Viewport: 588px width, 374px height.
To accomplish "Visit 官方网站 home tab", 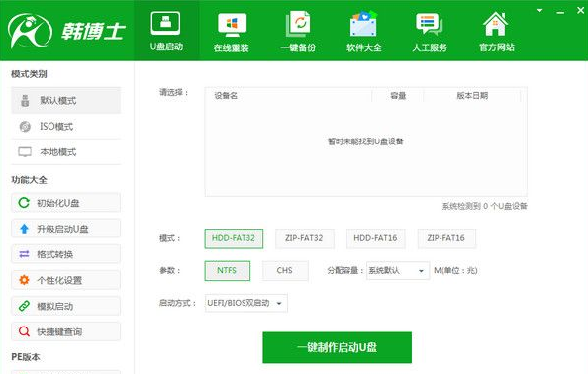I will click(x=496, y=32).
